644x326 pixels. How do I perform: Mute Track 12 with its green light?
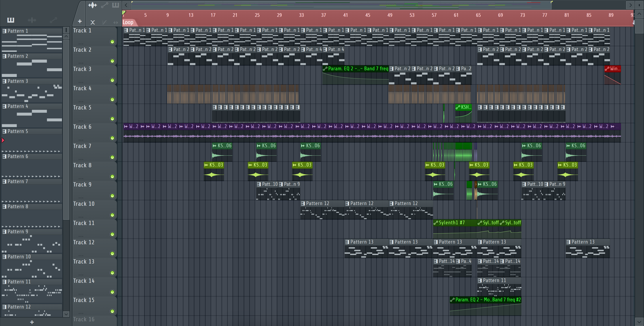tap(112, 254)
